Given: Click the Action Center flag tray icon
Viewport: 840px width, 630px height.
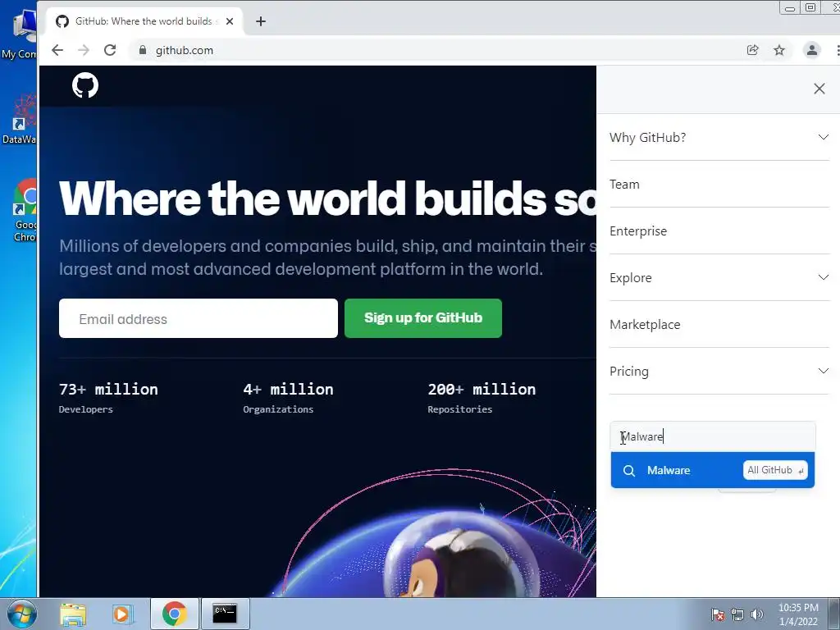Looking at the screenshot, I should point(718,614).
